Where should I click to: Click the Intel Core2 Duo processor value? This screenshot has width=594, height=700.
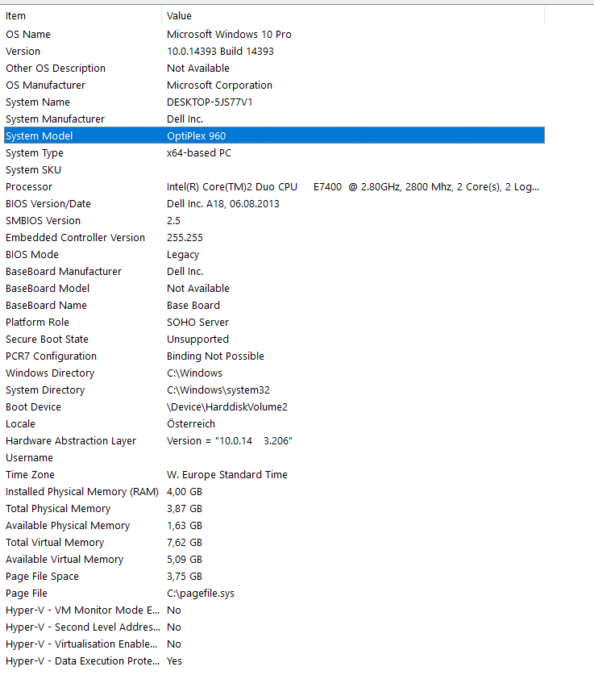(x=353, y=187)
